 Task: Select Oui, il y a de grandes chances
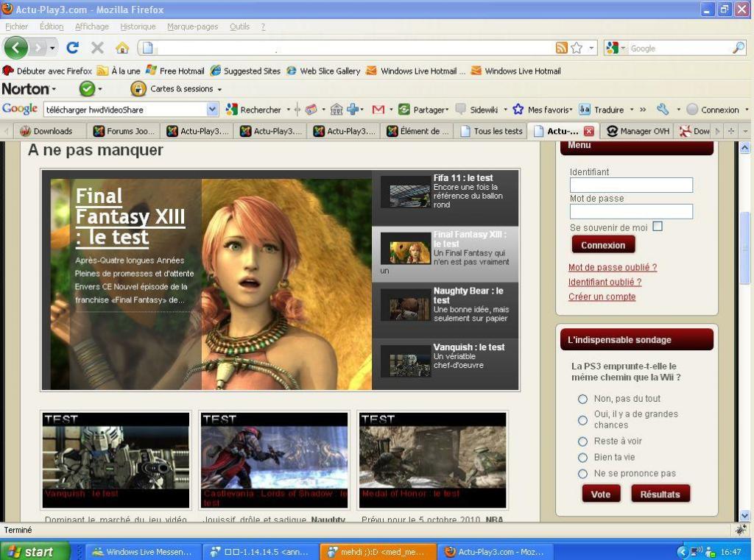click(x=582, y=420)
